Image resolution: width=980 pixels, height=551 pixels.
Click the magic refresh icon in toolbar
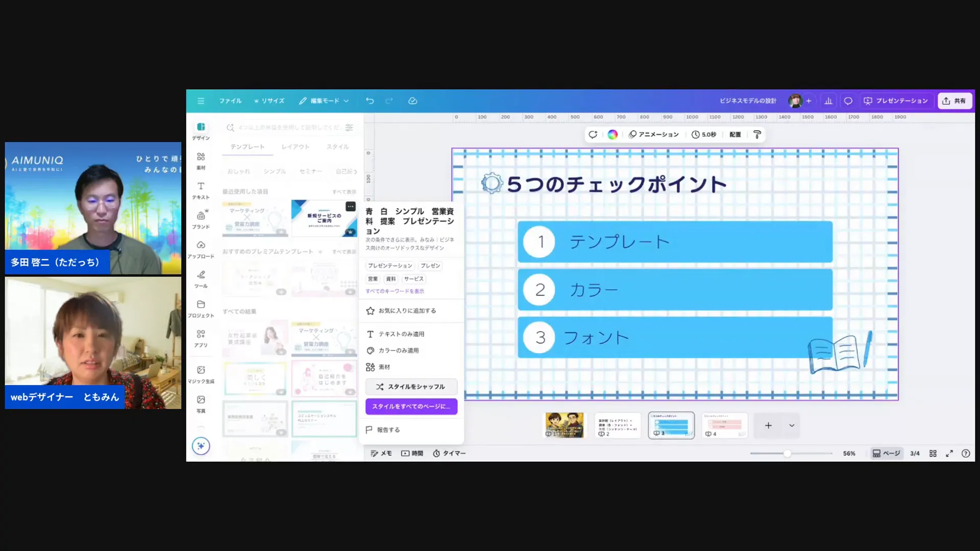[x=593, y=135]
